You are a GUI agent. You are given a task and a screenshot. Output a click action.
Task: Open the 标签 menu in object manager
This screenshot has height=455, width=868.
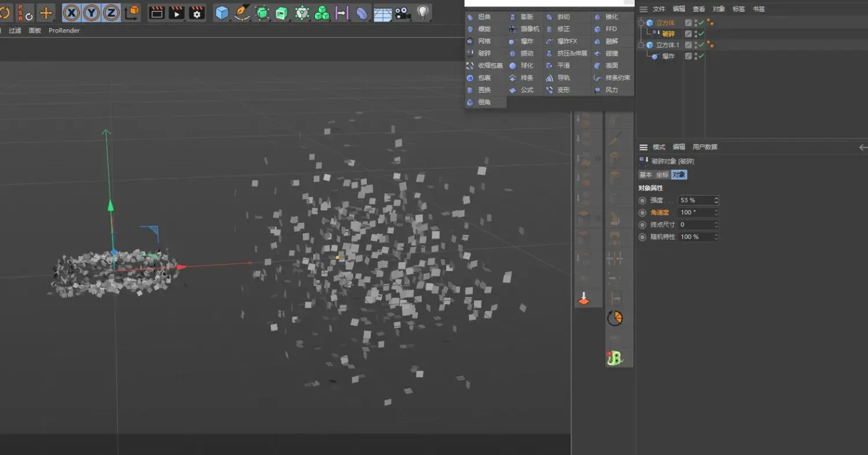(x=738, y=9)
